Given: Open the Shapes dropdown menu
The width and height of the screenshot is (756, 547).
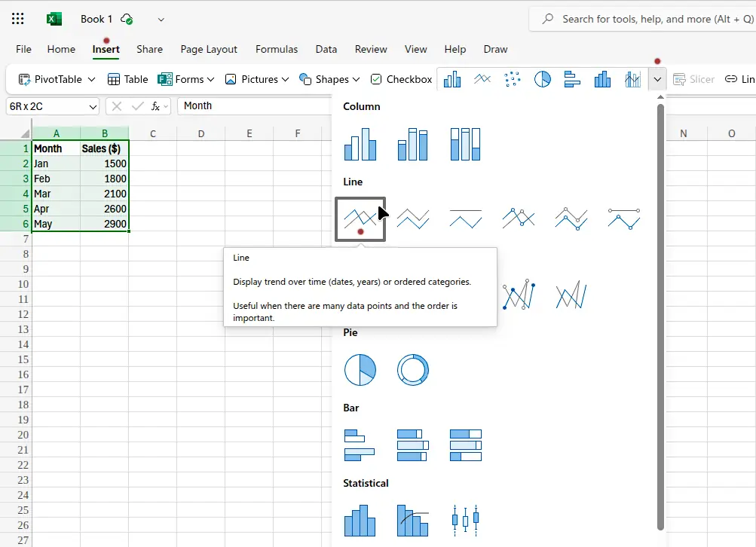Looking at the screenshot, I should [x=356, y=79].
